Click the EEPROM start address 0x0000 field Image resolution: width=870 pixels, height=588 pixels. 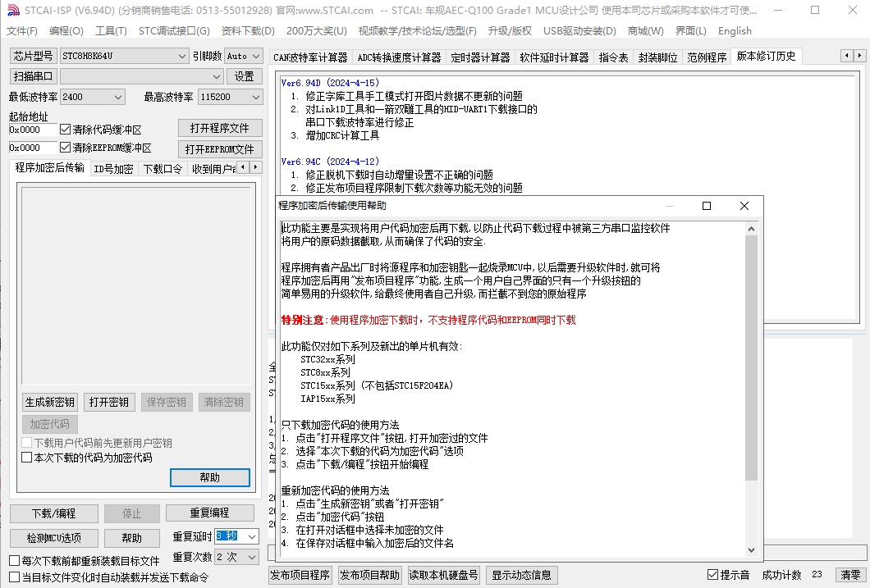(x=32, y=148)
